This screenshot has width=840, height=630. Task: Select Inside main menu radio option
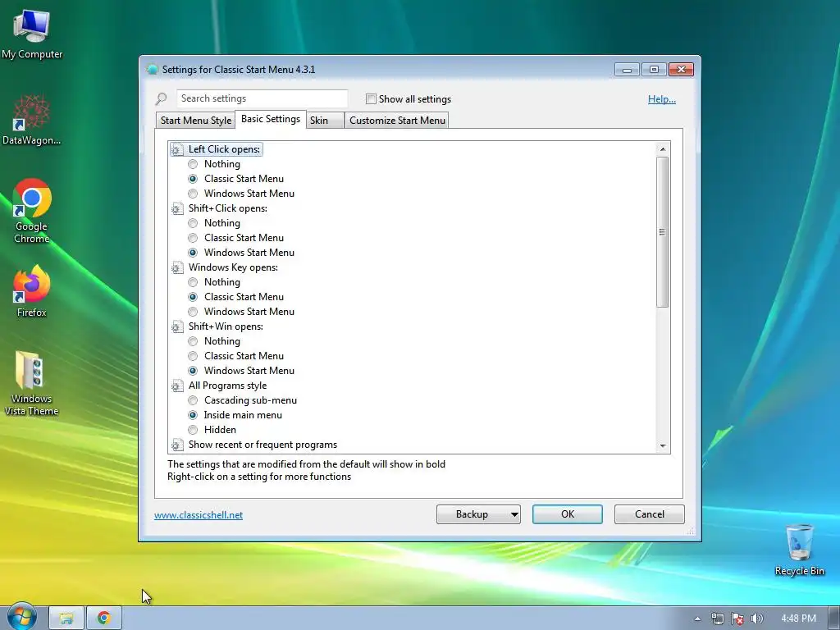[193, 415]
